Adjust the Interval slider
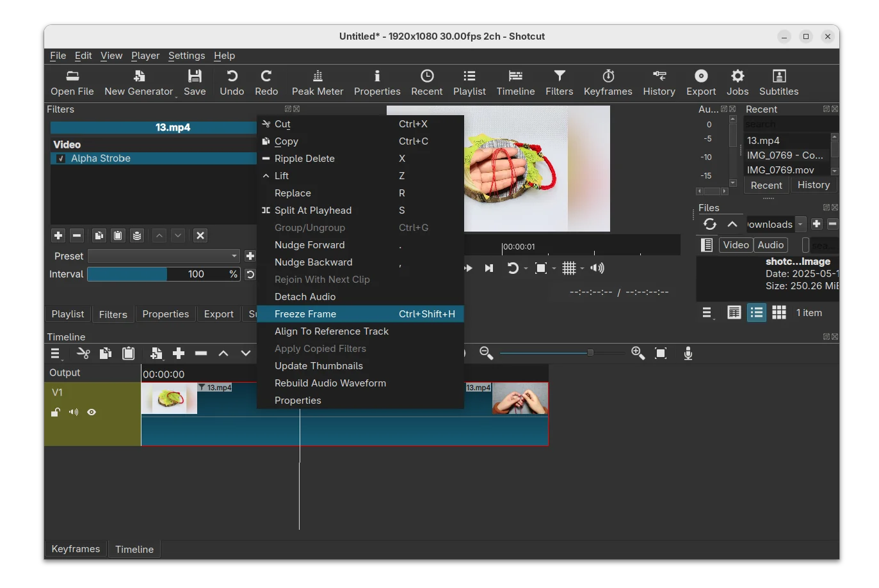This screenshot has width=879, height=588. click(163, 274)
